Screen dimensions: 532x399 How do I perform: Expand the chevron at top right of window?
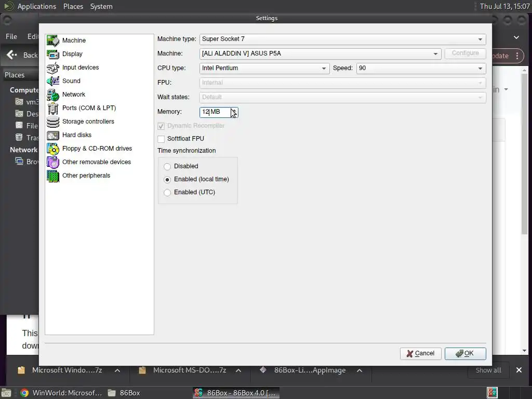(516, 37)
